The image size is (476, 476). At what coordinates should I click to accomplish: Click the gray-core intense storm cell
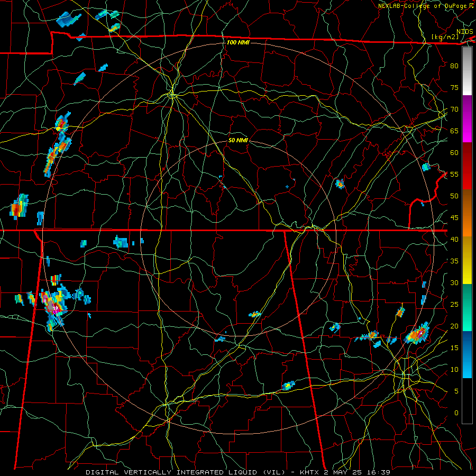(53, 306)
